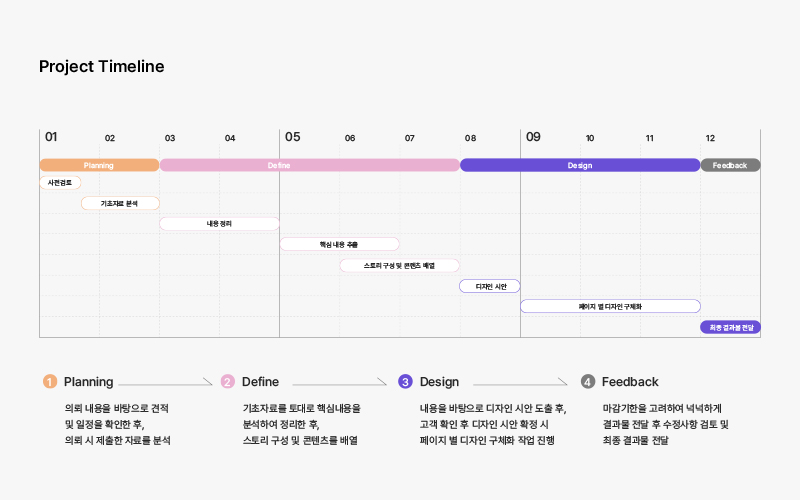This screenshot has height=500, width=800.
Task: Click the line 기초자료를 토대로 핵심내용을
Action: 302,408
